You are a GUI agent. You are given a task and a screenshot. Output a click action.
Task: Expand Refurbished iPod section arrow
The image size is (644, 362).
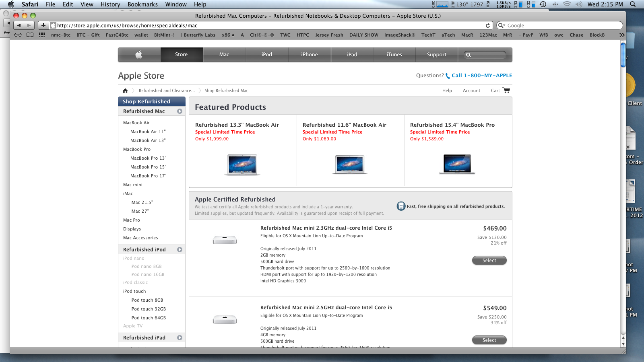(x=180, y=250)
